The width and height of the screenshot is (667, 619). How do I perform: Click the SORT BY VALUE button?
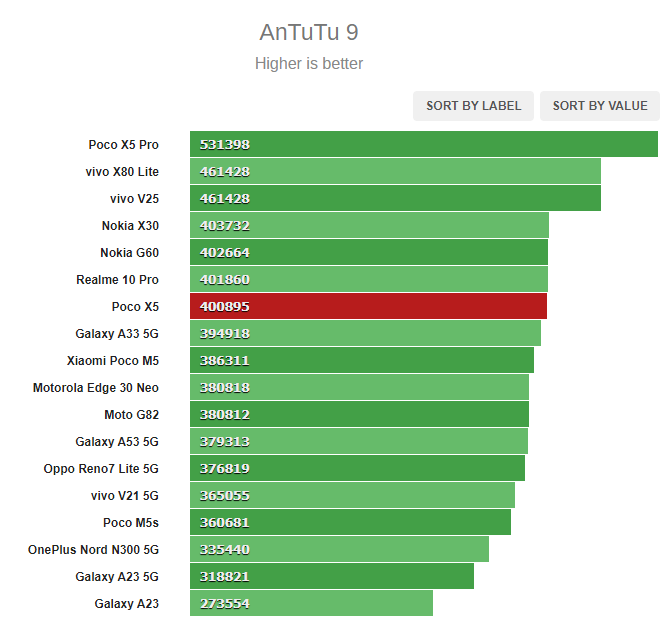click(x=600, y=106)
